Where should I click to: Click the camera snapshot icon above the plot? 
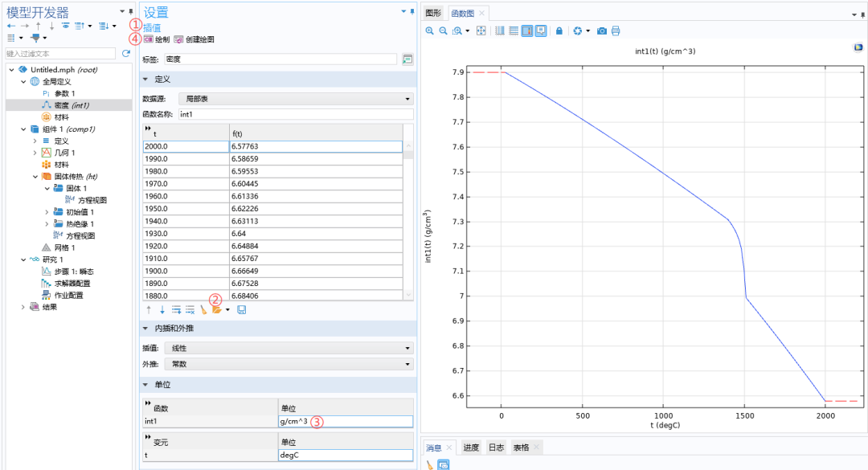coord(602,31)
